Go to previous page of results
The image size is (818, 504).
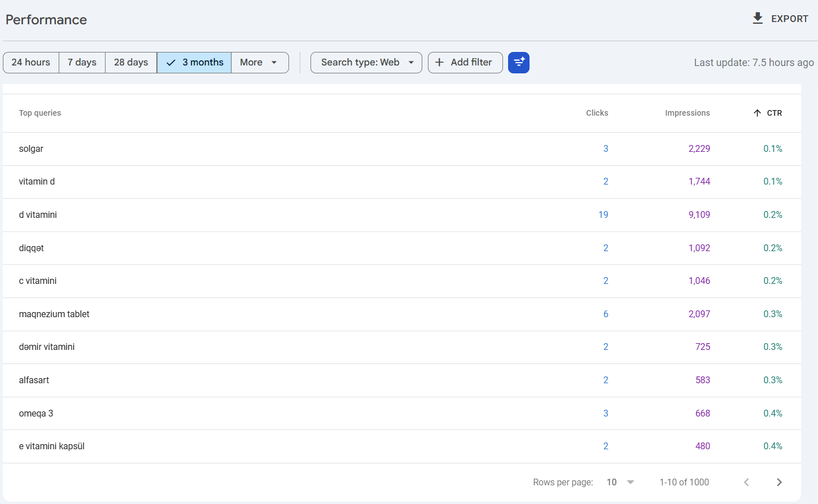coord(746,482)
